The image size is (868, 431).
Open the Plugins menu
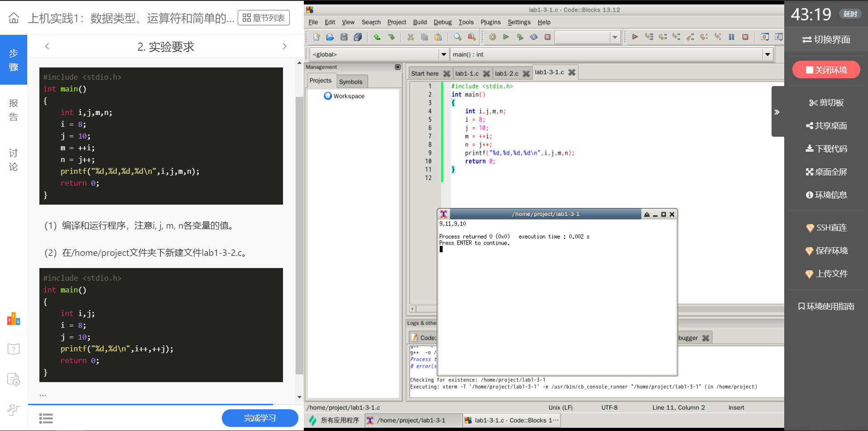pos(490,22)
